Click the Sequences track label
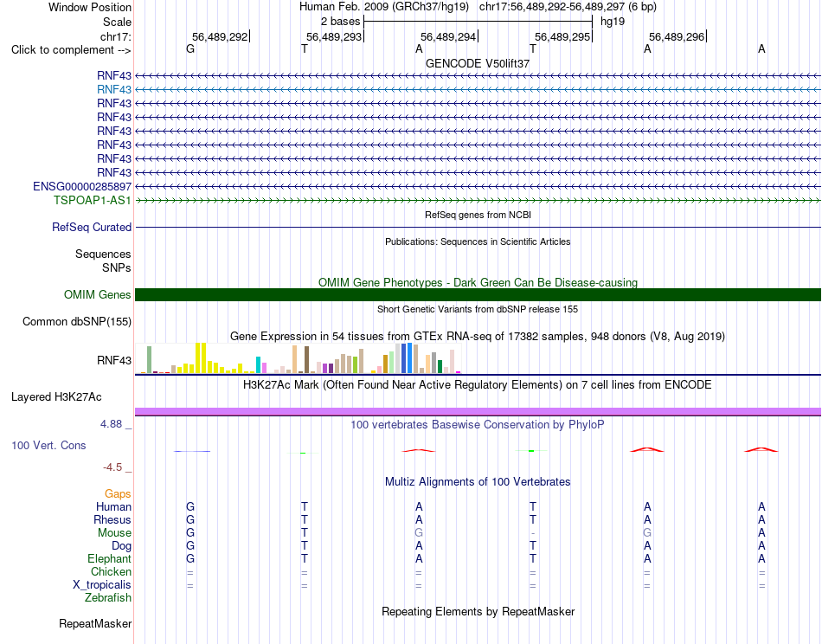This screenshot has height=644, width=822. click(103, 254)
